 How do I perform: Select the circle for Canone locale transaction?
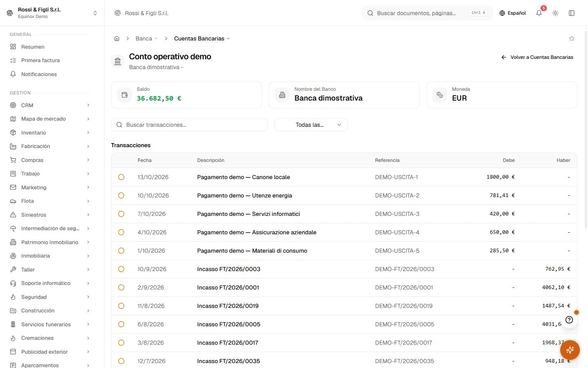pos(121,177)
